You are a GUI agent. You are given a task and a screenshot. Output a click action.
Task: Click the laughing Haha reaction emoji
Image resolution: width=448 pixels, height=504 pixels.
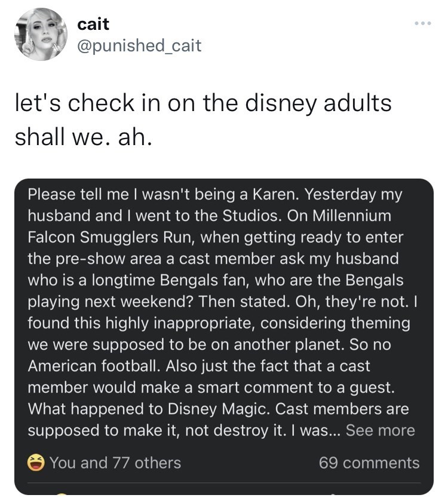click(36, 463)
